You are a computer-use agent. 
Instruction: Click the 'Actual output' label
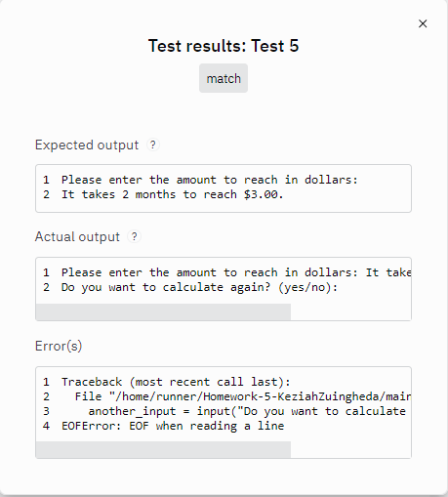tap(77, 236)
